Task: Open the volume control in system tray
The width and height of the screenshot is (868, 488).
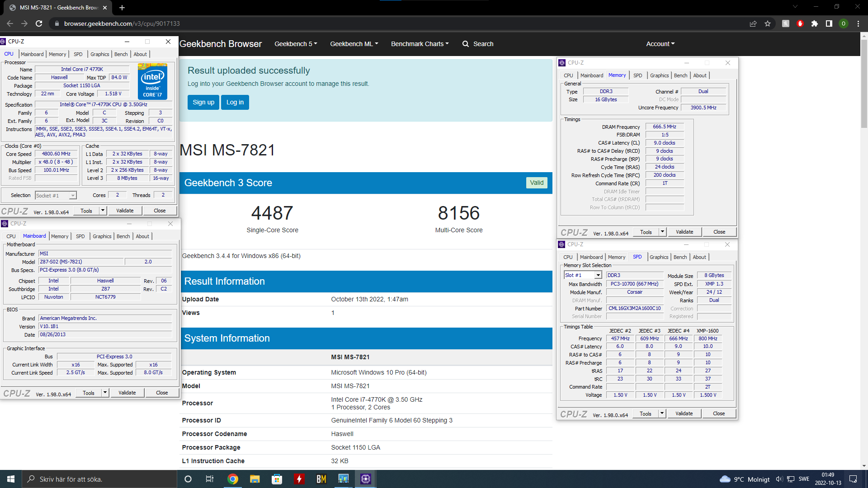Action: tap(779, 479)
